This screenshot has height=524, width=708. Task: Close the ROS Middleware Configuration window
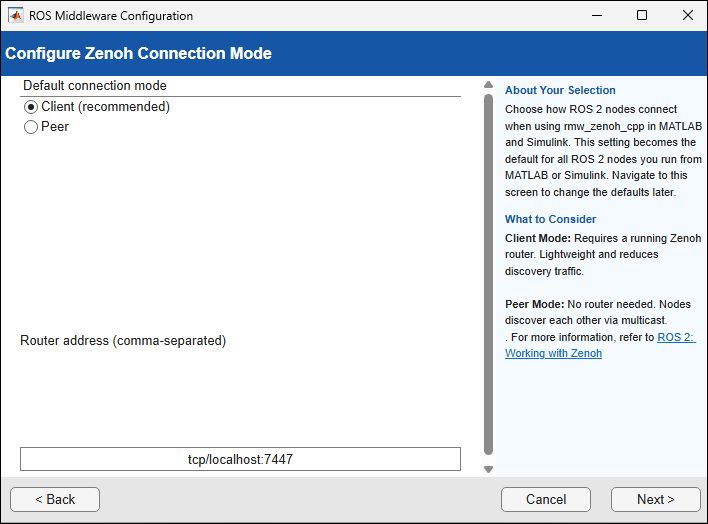[x=688, y=15]
